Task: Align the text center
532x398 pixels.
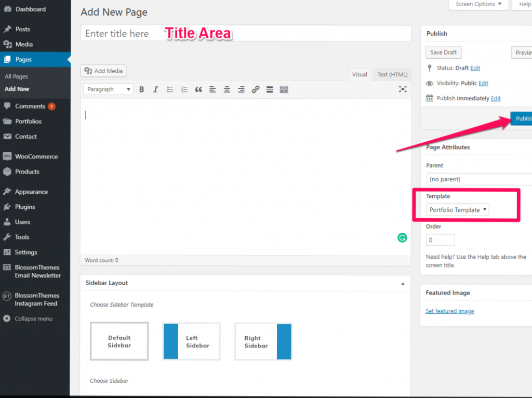Action: [227, 89]
